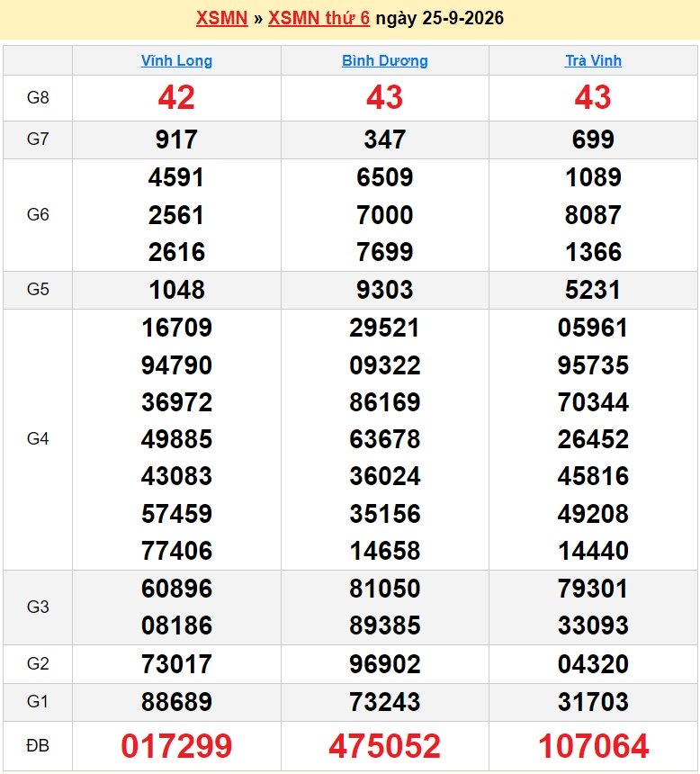The height and width of the screenshot is (774, 700).
Task: Click G8 result 42 for Vĩnh Long
Action: 176,98
